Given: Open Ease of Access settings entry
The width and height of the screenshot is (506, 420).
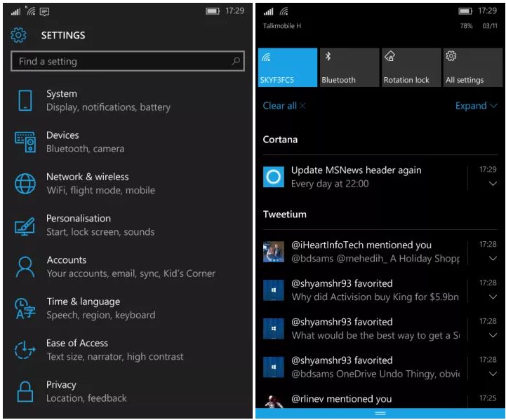Looking at the screenshot, I should 128,350.
